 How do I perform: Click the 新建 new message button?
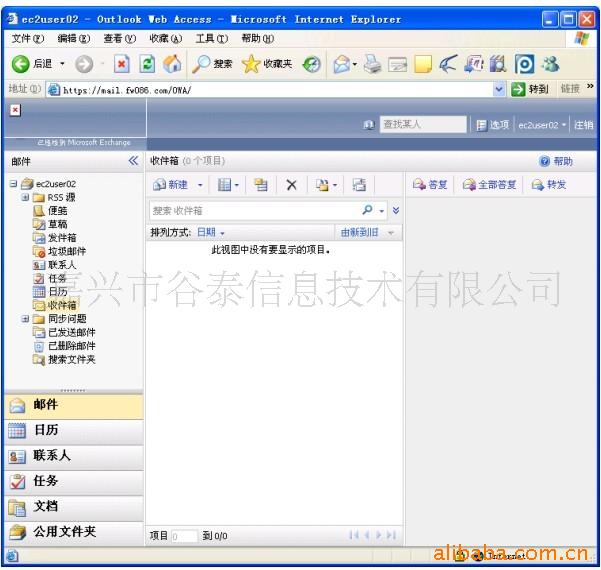pyautogui.click(x=171, y=185)
